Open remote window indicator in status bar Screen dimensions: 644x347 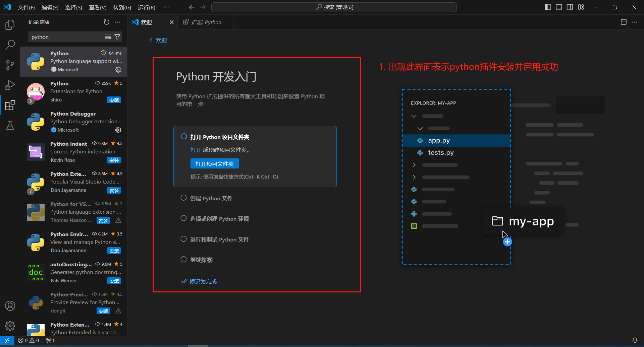tap(7, 340)
